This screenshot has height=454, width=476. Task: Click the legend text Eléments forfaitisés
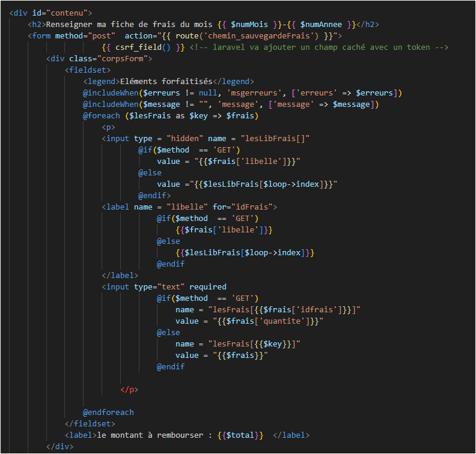167,81
